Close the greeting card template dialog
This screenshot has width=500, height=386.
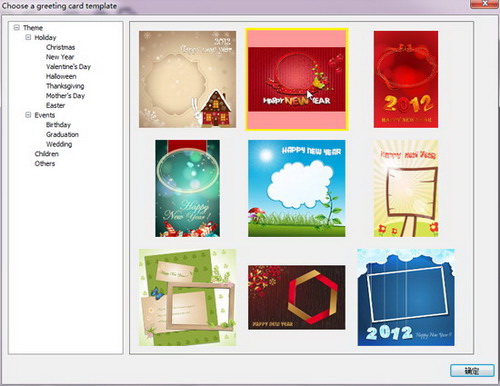click(485, 4)
